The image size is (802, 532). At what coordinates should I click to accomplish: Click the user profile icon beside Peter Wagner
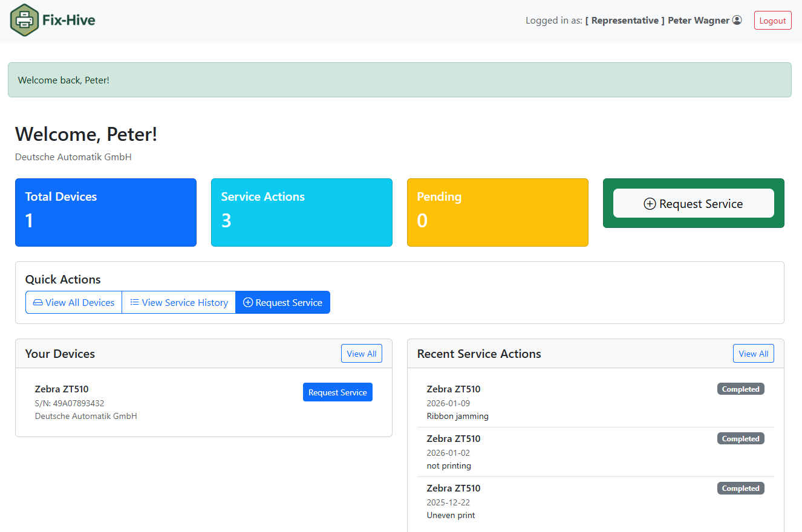pyautogui.click(x=737, y=20)
